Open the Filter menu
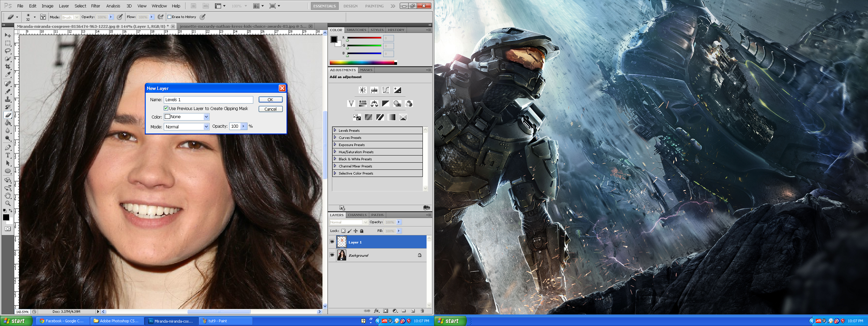Image resolution: width=868 pixels, height=326 pixels. click(x=96, y=6)
